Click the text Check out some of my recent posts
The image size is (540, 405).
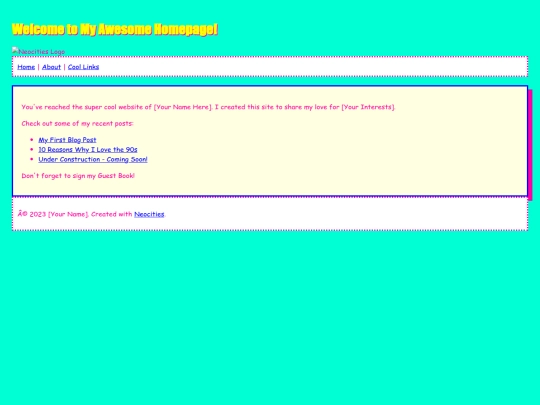77,123
